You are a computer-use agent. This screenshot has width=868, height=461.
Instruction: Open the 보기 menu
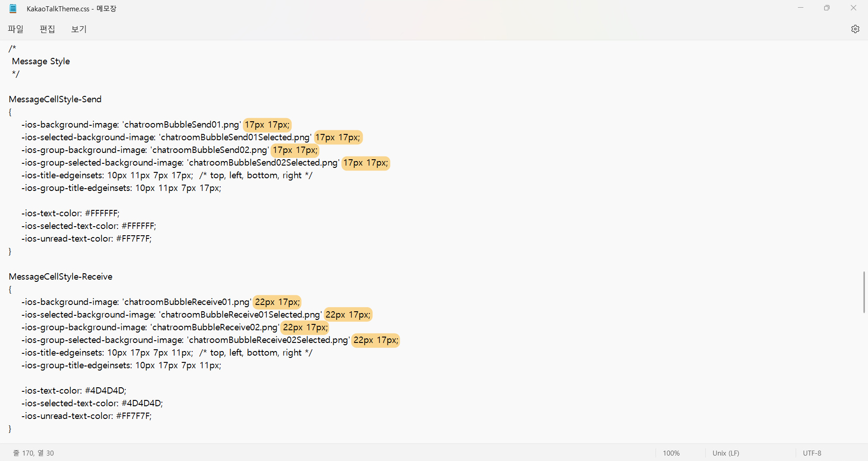(x=79, y=29)
